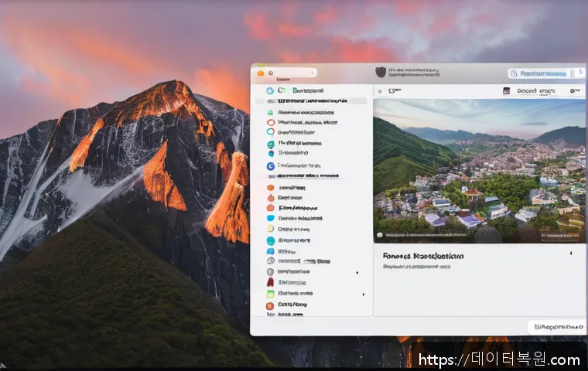The height and width of the screenshot is (371, 588).
Task: Expand the submenu arrow beside the gray-icon sidebar row
Action: coord(357,272)
